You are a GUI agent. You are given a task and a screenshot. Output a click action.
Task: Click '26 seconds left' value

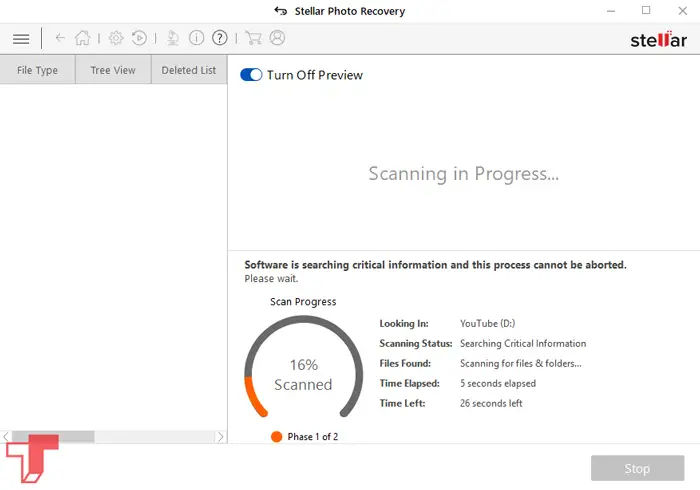[491, 403]
